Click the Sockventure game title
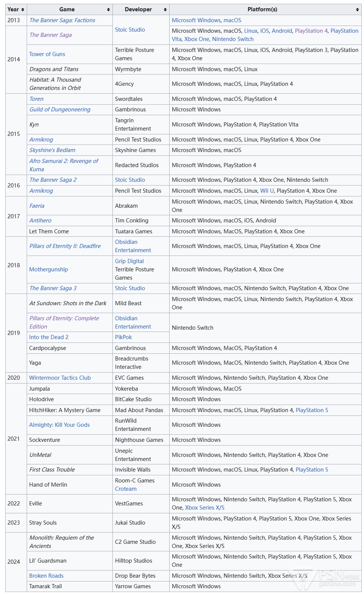The width and height of the screenshot is (364, 595). 45,440
